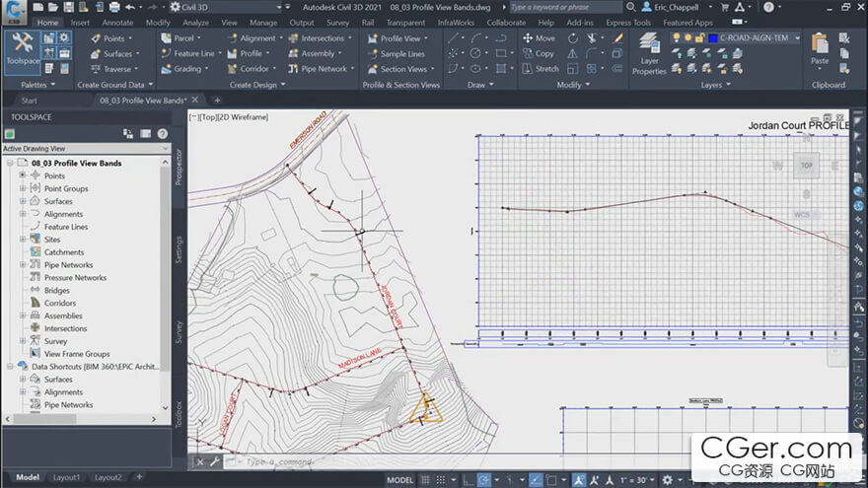Viewport: 868px width, 488px height.
Task: Click the Open file folder icon
Action: (x=53, y=7)
